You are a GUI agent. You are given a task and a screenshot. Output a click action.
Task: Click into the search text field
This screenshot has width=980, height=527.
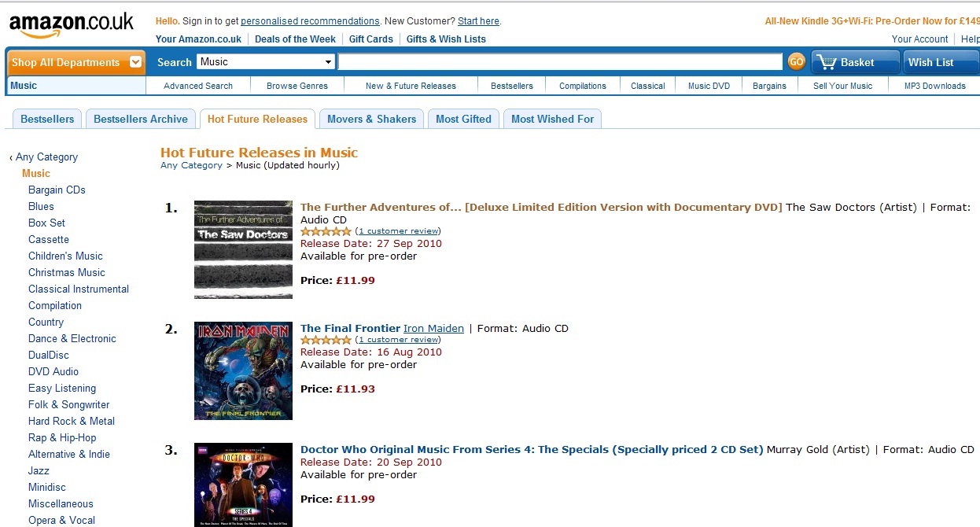click(x=560, y=62)
